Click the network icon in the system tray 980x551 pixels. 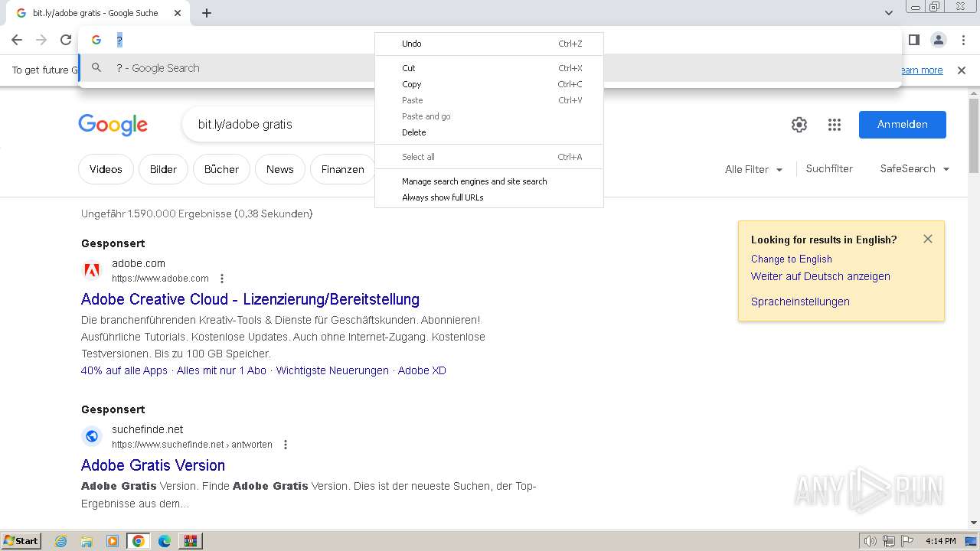[889, 541]
